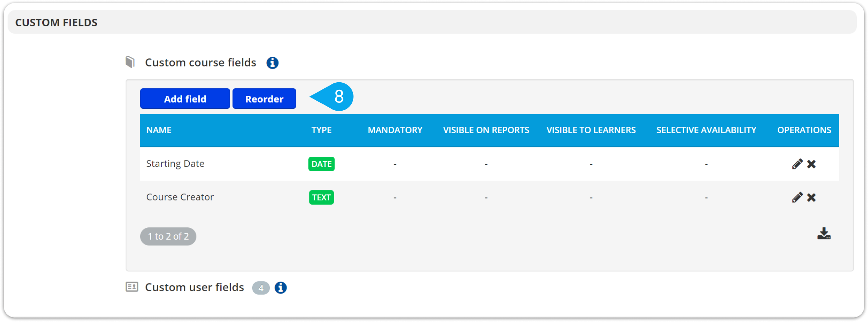
Task: Edit the Course Creator field via pencil icon
Action: click(797, 197)
